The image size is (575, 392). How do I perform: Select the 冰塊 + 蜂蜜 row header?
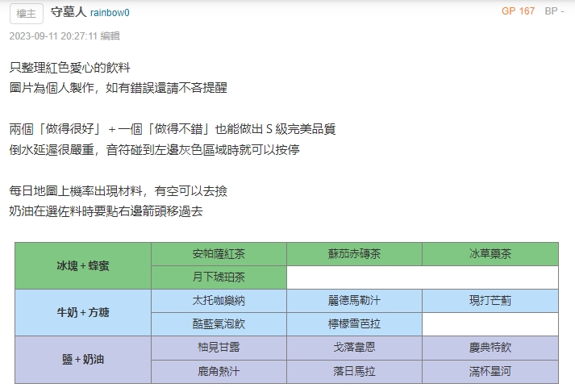click(83, 265)
